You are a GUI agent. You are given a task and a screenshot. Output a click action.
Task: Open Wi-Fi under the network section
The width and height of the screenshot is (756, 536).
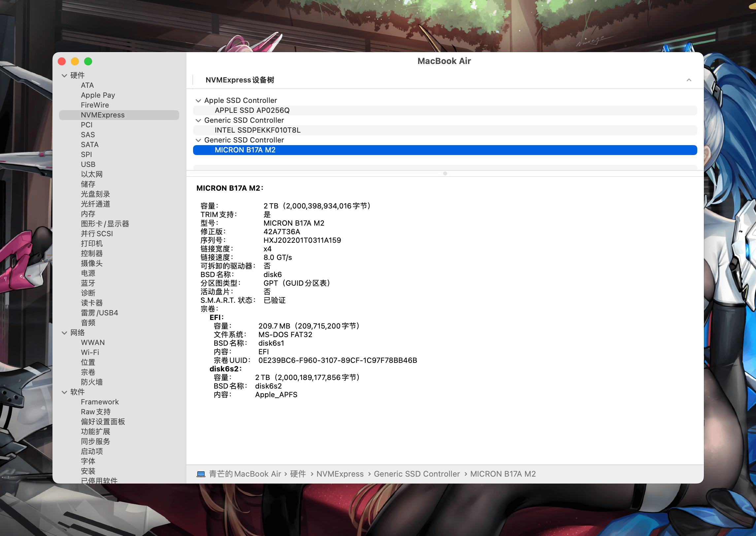click(x=90, y=352)
